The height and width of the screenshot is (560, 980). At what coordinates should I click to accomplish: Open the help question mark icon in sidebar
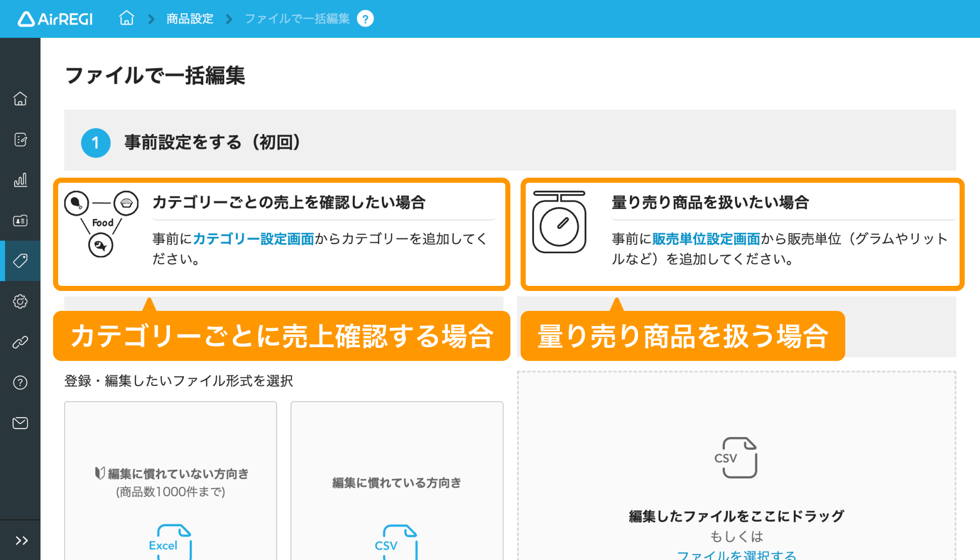pos(20,382)
